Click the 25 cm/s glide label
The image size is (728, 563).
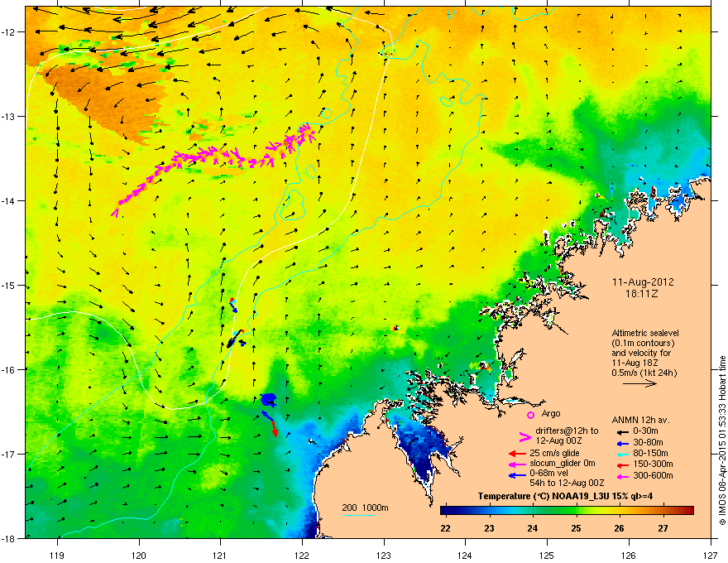554,453
